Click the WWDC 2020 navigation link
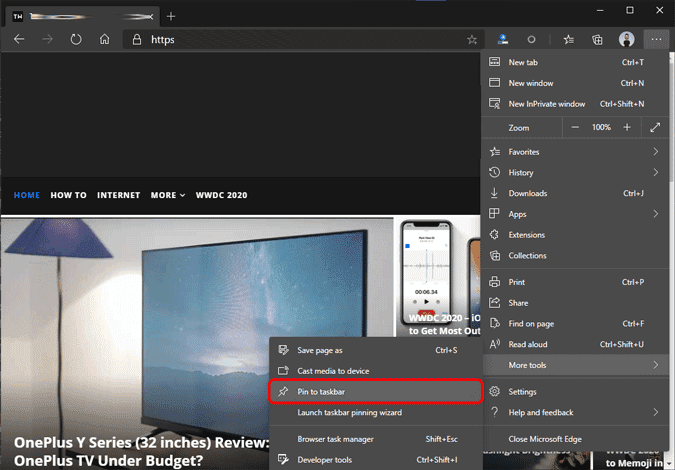This screenshot has height=470, width=675. pos(221,195)
